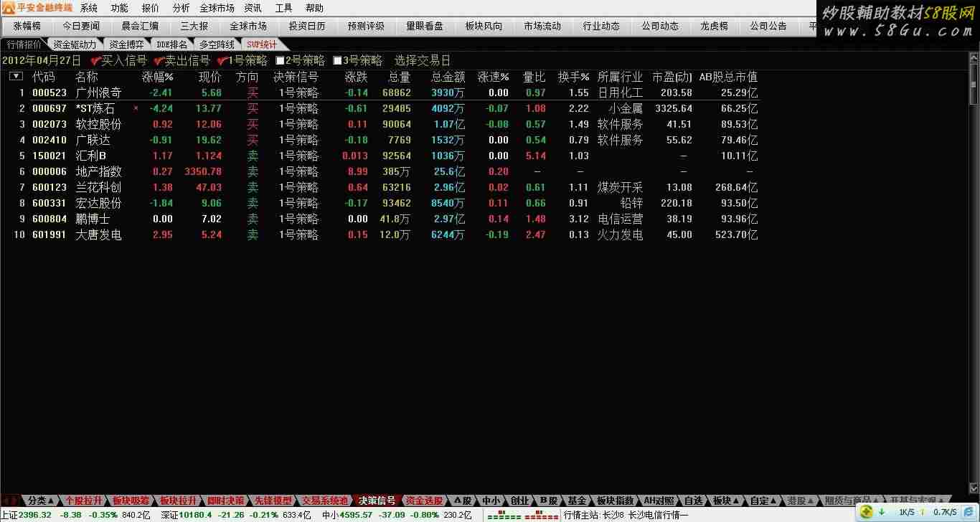The width and height of the screenshot is (980, 522).
Task: Click the scroll up arrow of the vertical scrollbar
Action: coord(974,56)
